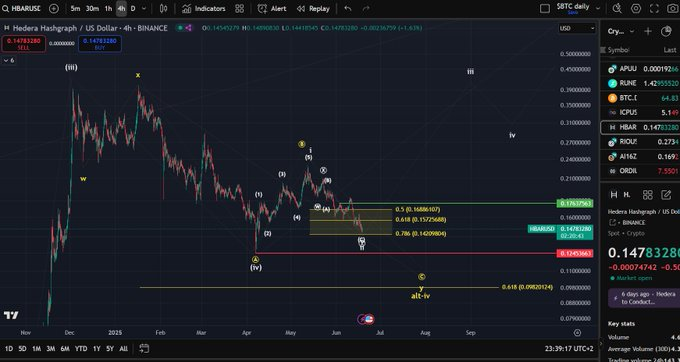The height and width of the screenshot is (362, 680).
Task: Sort watchlist by Symbol column
Action: pyautogui.click(x=618, y=50)
